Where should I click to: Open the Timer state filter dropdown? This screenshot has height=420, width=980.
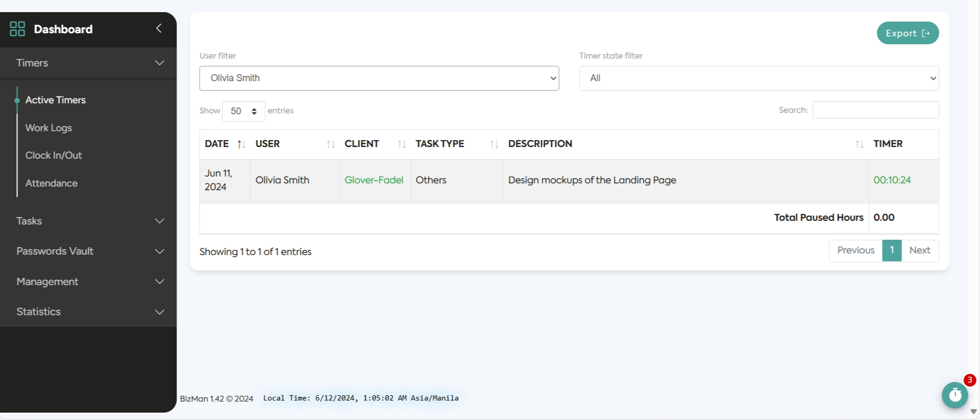coord(758,78)
